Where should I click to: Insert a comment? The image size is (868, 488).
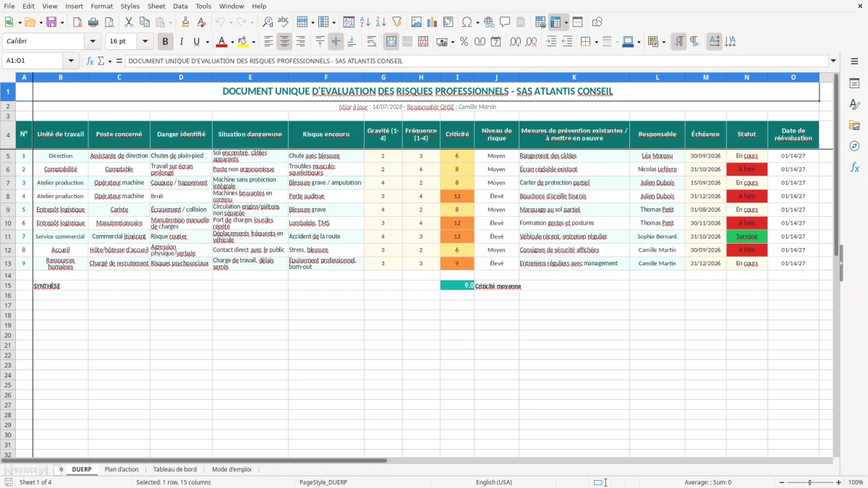(505, 22)
